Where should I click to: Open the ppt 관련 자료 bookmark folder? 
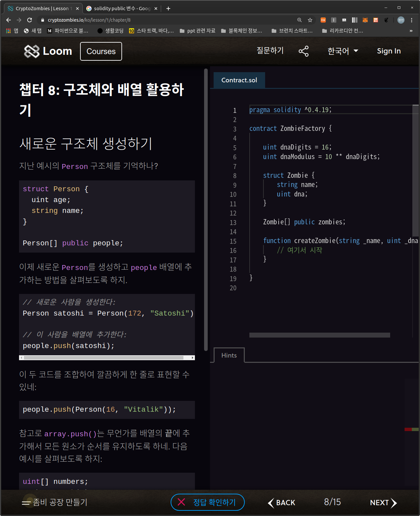point(198,31)
